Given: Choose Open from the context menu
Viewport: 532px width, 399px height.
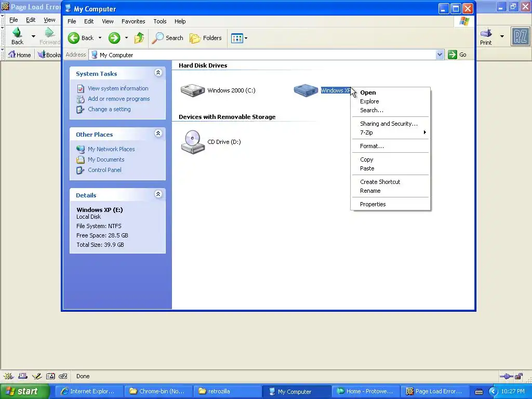Looking at the screenshot, I should coord(391,92).
